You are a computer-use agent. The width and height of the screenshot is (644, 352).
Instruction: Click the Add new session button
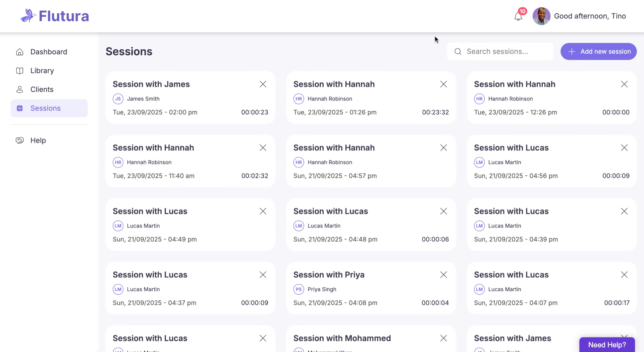pos(598,52)
